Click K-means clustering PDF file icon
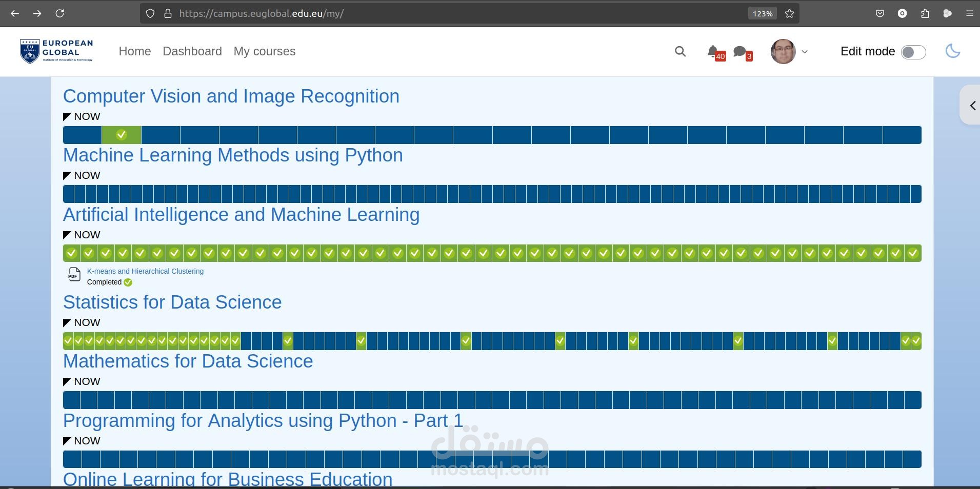980x489 pixels. pyautogui.click(x=74, y=275)
